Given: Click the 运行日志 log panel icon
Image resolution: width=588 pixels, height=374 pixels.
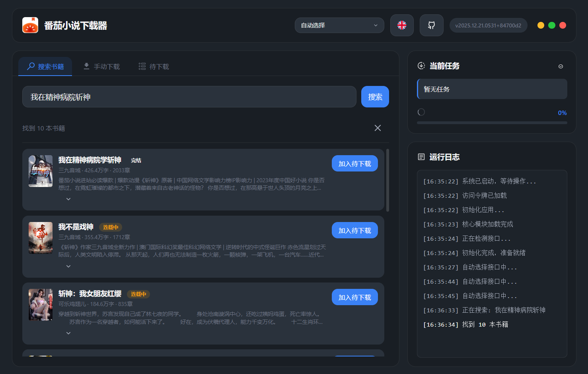Looking at the screenshot, I should 421,157.
